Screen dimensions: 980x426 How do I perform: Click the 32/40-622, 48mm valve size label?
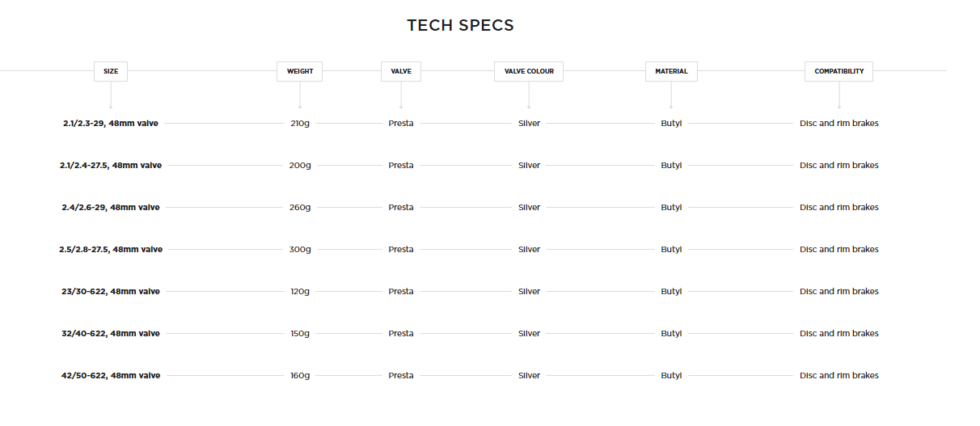(111, 334)
